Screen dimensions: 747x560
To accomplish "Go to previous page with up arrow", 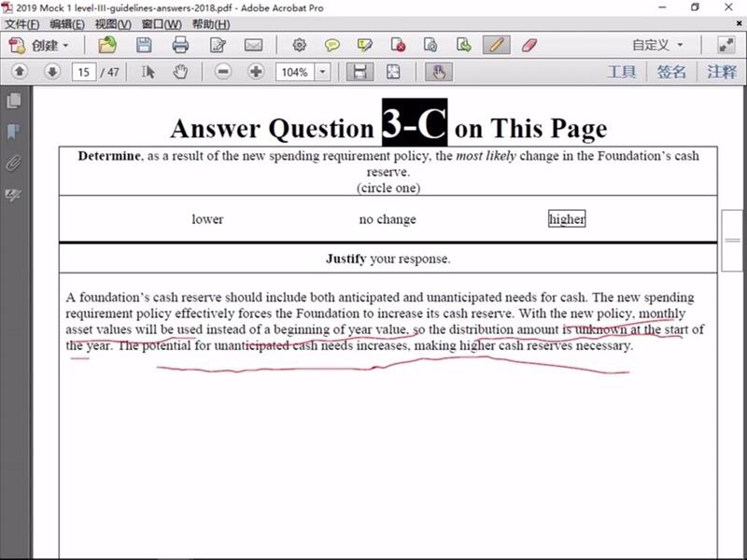I will [20, 72].
